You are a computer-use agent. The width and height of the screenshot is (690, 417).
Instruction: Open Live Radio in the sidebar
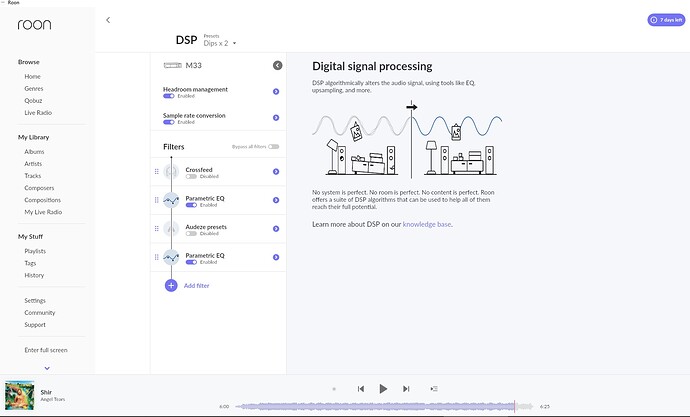[38, 113]
